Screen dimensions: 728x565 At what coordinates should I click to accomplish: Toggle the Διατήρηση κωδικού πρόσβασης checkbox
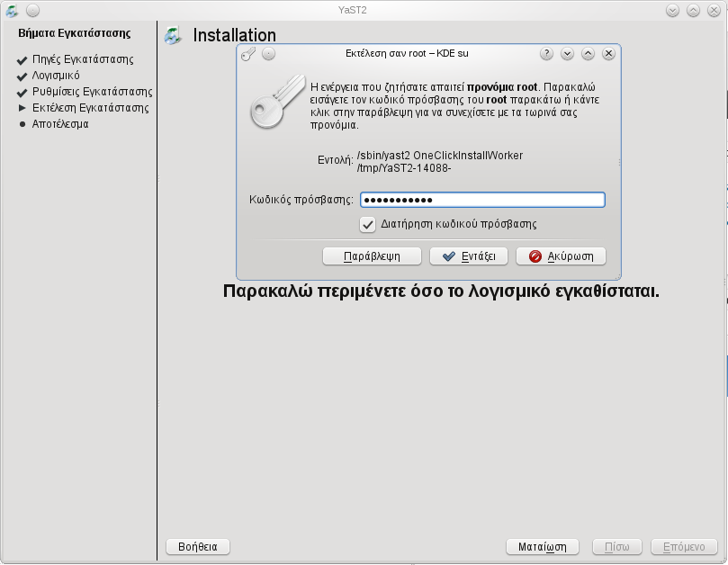367,225
